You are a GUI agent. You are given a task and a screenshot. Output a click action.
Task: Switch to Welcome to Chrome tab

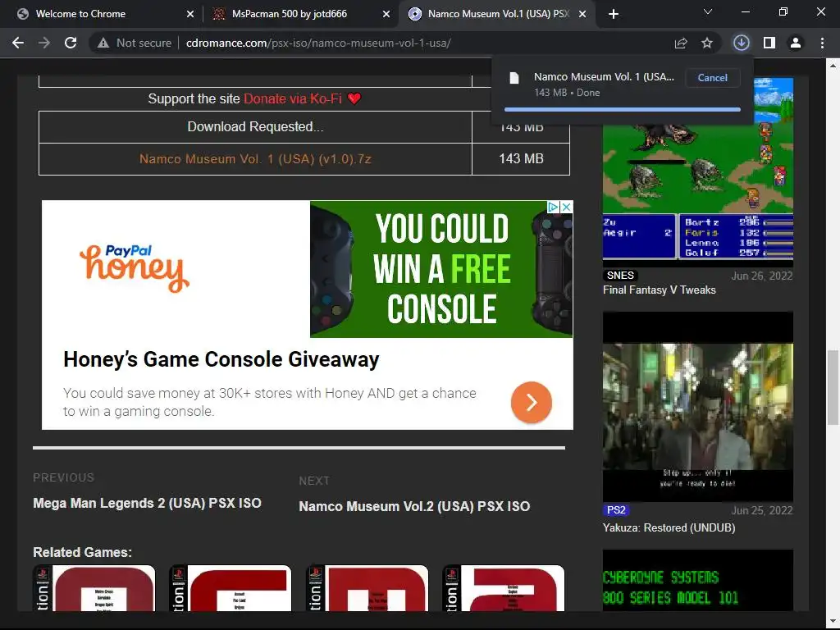pos(102,14)
